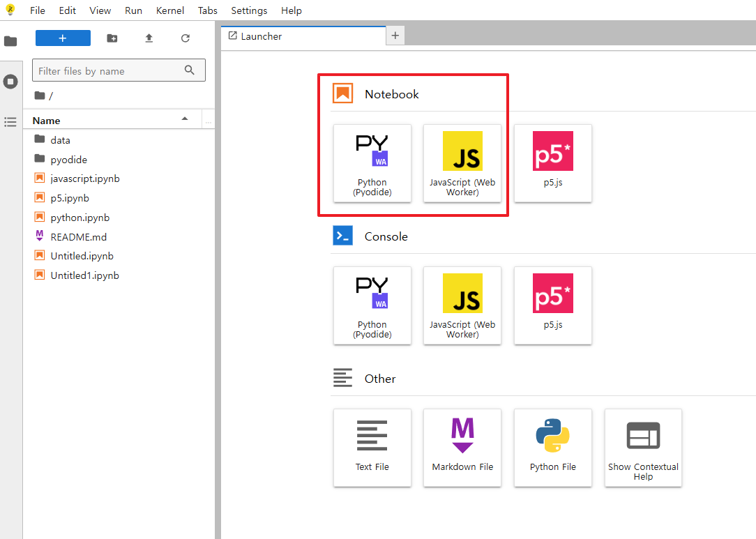Click the folder icon beside data

coord(40,139)
